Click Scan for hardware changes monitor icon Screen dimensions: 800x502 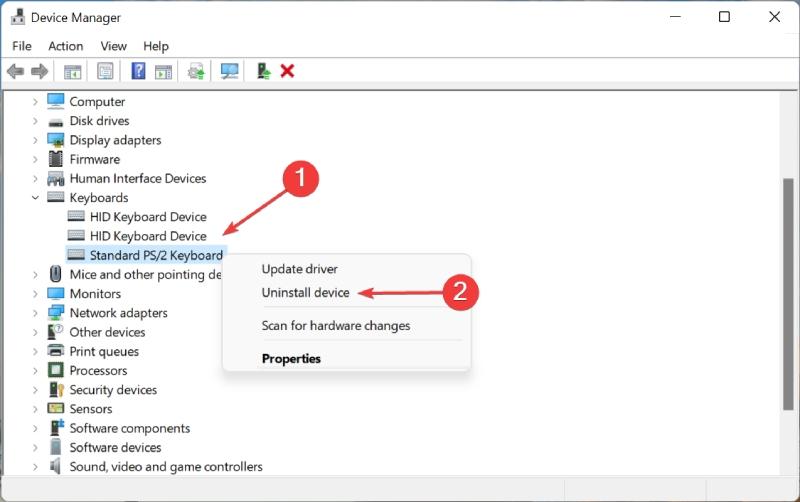coord(230,71)
